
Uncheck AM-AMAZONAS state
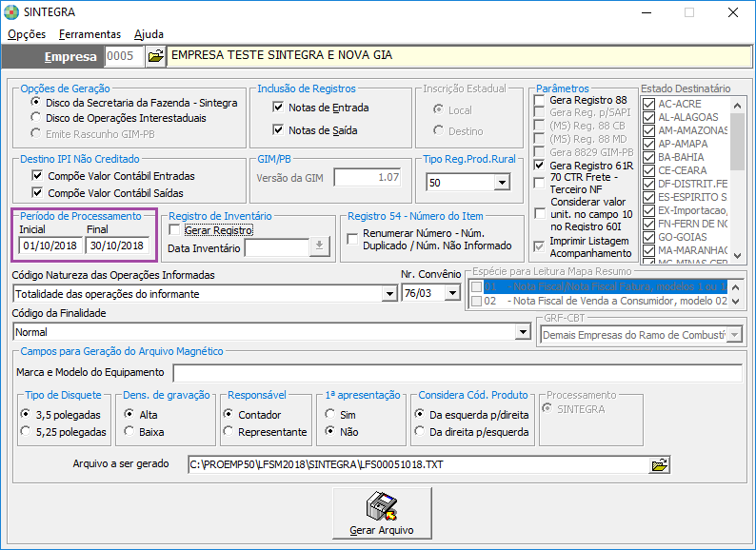coord(649,130)
